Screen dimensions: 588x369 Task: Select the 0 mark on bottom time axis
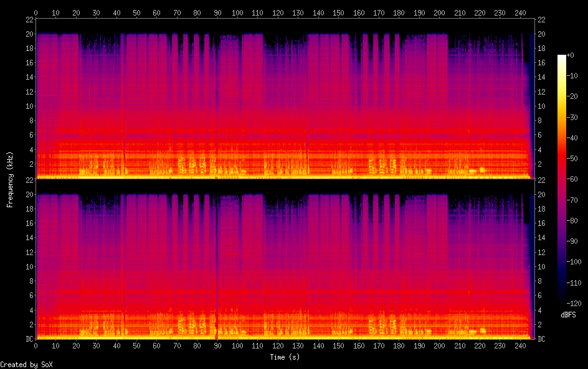point(36,345)
